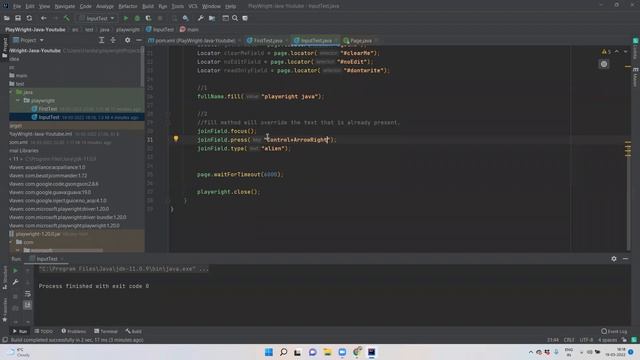The width and height of the screenshot is (640, 360).
Task: Click the Build Project hammer icon
Action: point(67,18)
